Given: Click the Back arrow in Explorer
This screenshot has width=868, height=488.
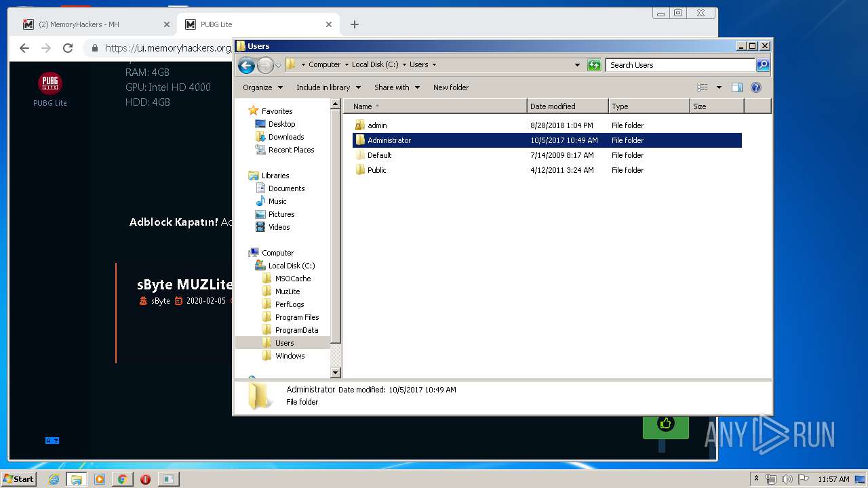Looking at the screenshot, I should 246,65.
